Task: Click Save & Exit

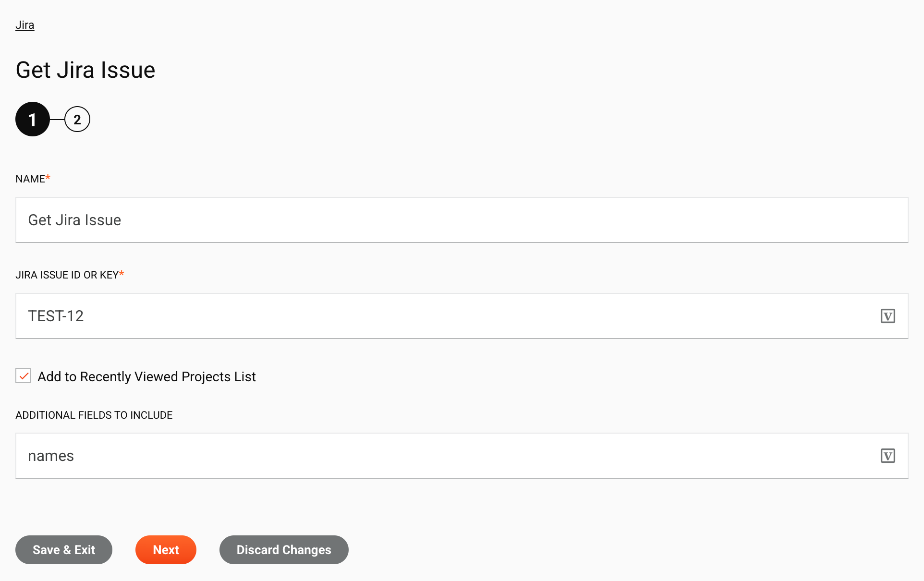Action: 64,550
